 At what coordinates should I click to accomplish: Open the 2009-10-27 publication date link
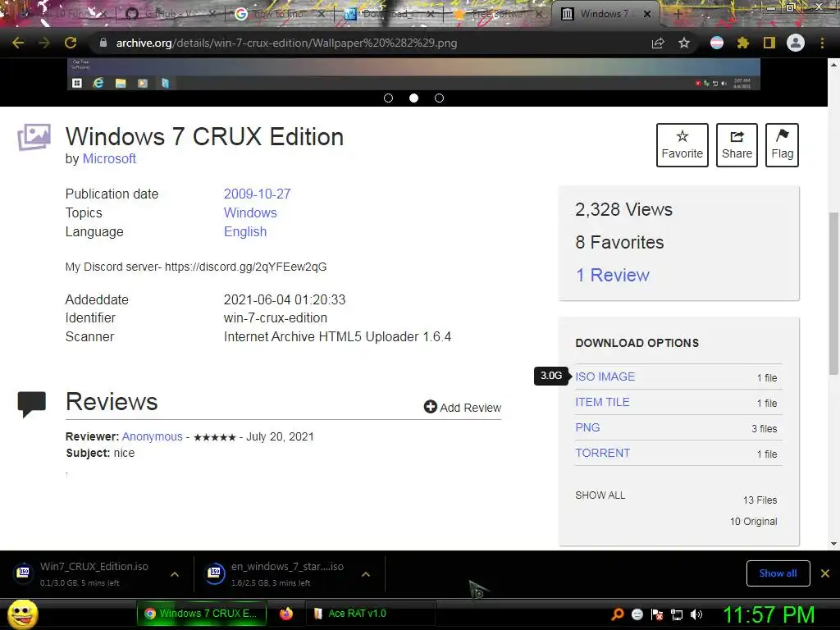click(257, 194)
